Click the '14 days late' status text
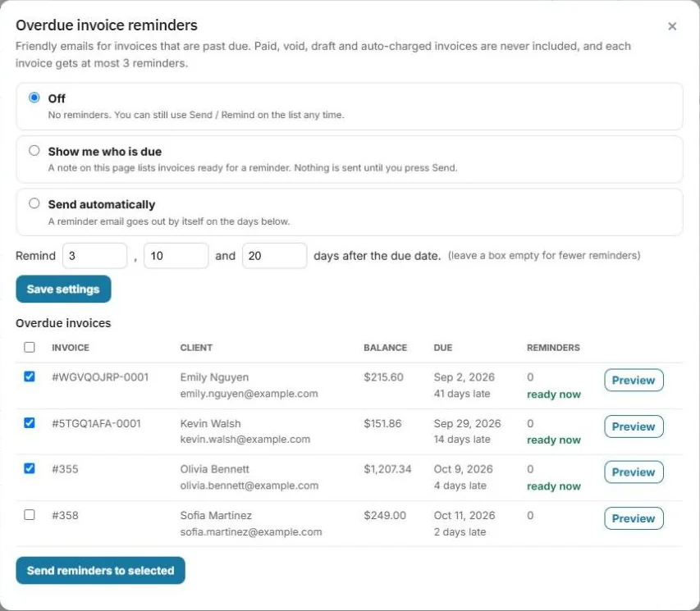 point(462,439)
